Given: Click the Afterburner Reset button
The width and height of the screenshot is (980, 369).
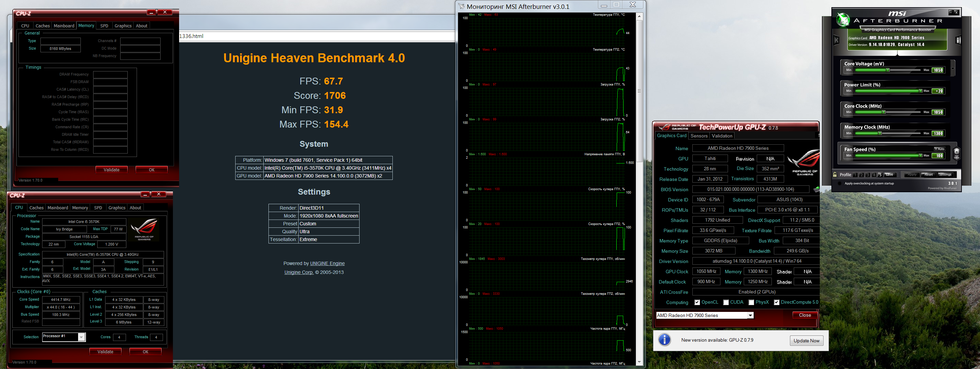Looking at the screenshot, I should click(x=928, y=175).
